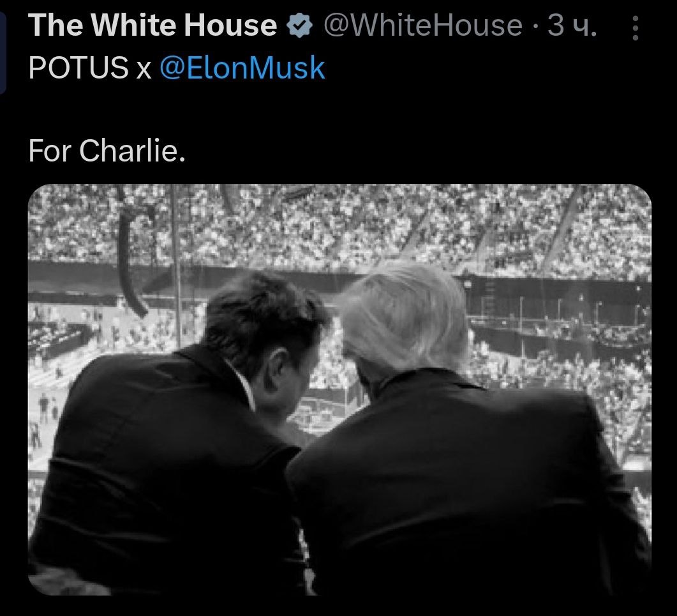Image resolution: width=677 pixels, height=616 pixels.
Task: Click the vertical pole in the photo
Action: [x=176, y=268]
